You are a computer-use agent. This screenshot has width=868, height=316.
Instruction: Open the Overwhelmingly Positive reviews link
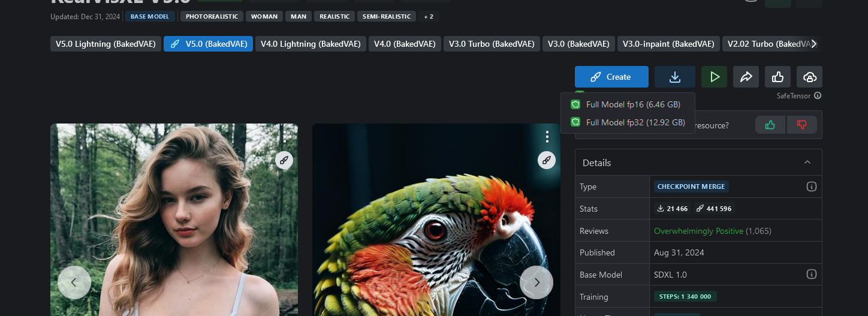(x=698, y=231)
